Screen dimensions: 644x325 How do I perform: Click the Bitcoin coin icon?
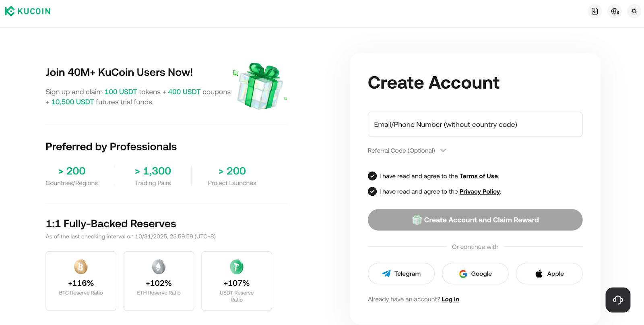pyautogui.click(x=81, y=267)
